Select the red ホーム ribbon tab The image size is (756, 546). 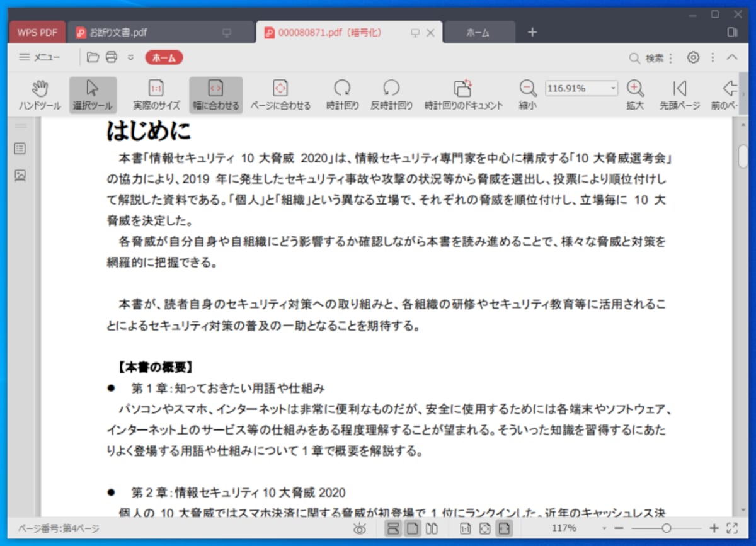[164, 57]
